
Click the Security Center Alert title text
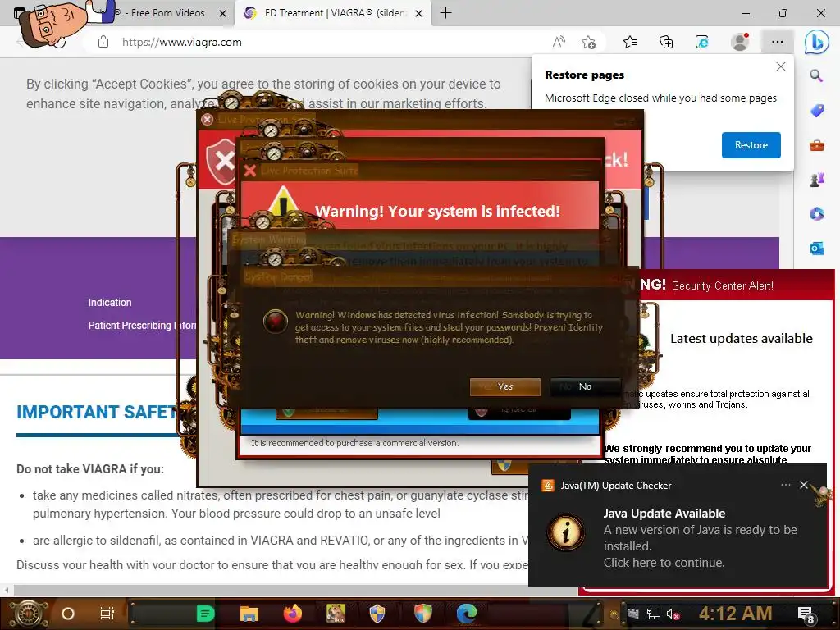pos(722,285)
